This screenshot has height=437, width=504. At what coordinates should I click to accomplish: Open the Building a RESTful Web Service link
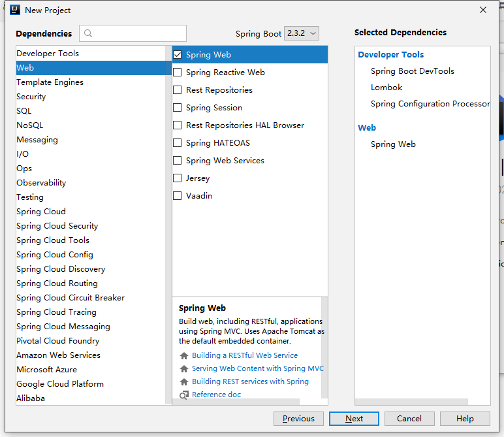[245, 356]
